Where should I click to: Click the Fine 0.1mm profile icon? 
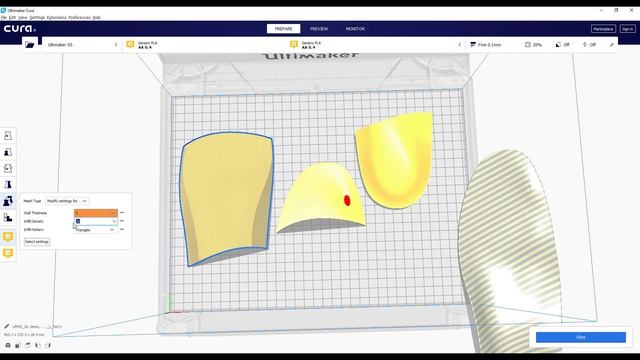(x=473, y=44)
